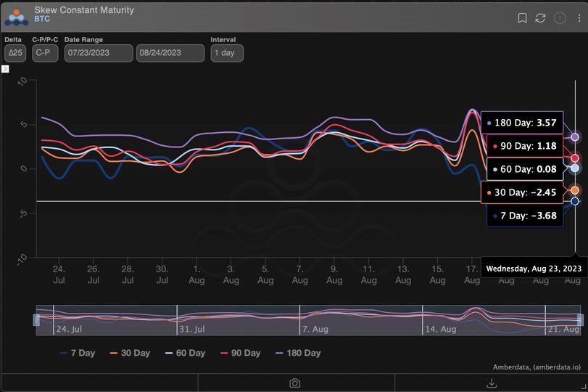
Task: Bookmark this Skew Constant Maturity chart
Action: click(522, 18)
